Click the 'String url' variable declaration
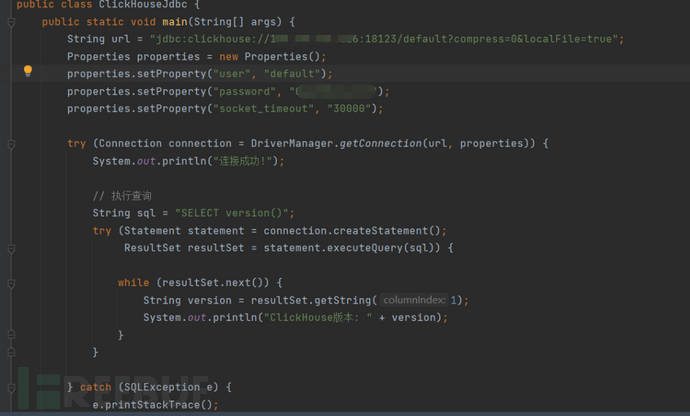690x416 pixels. 99,39
